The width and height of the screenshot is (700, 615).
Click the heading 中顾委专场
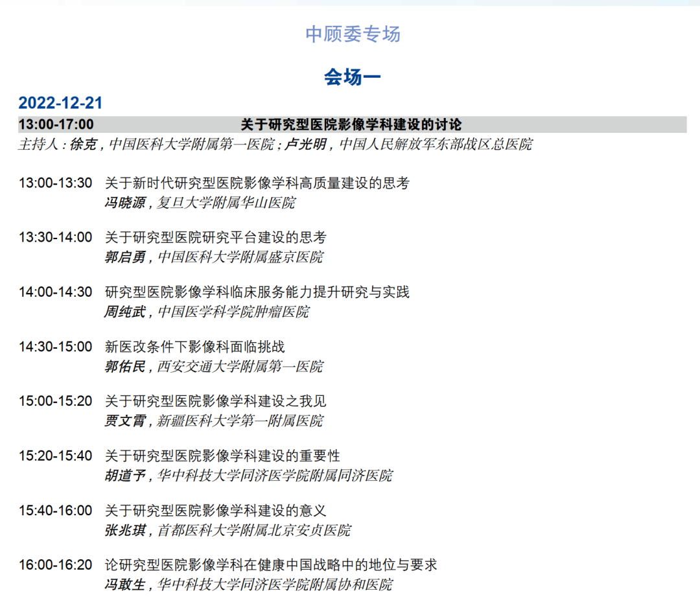tap(353, 34)
